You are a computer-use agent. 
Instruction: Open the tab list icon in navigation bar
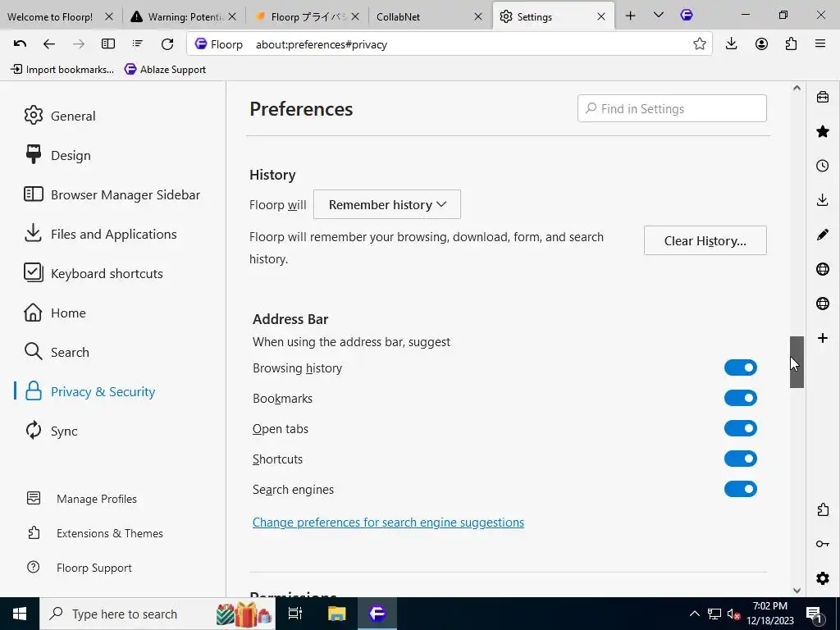tap(138, 44)
